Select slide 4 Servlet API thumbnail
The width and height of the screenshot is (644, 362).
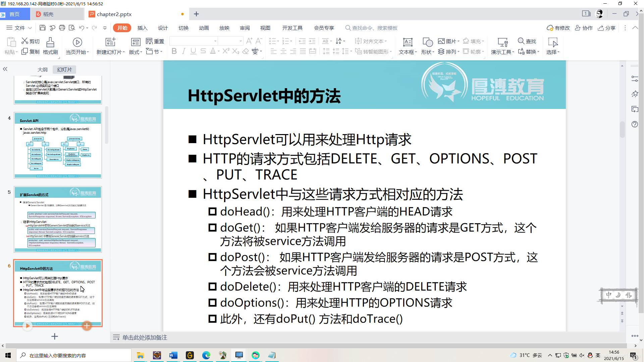[58, 145]
